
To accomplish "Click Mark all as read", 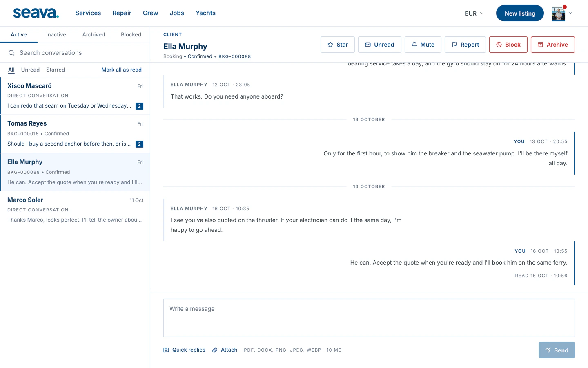I will coord(122,70).
